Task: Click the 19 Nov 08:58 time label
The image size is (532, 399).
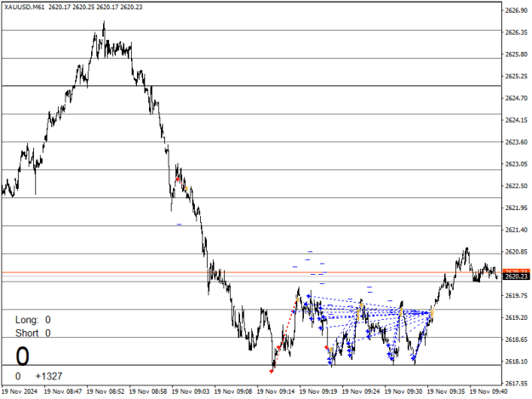Action: 148,391
